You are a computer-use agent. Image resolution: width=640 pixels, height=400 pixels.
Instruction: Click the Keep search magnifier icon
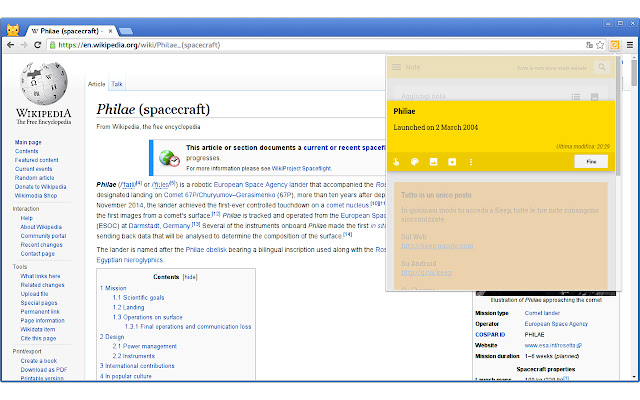(600, 67)
